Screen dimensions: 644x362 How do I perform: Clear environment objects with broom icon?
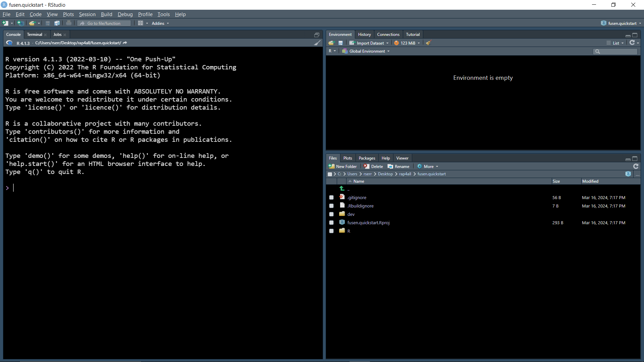(428, 43)
